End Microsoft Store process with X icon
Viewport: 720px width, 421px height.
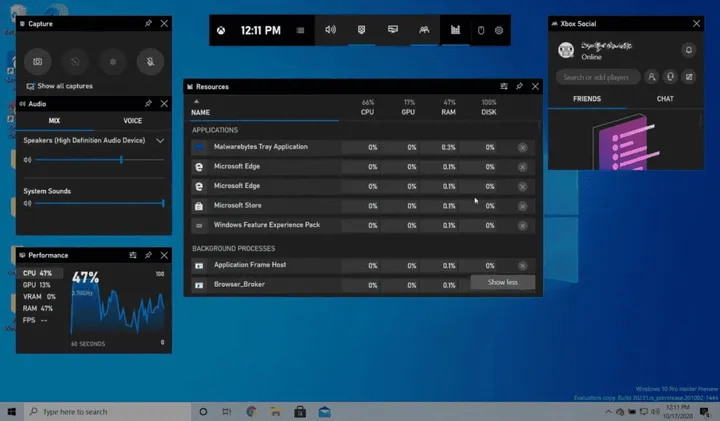pyautogui.click(x=522, y=206)
